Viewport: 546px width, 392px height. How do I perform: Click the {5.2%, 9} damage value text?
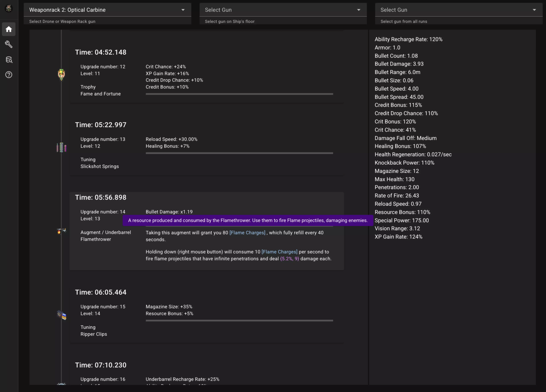pos(289,259)
